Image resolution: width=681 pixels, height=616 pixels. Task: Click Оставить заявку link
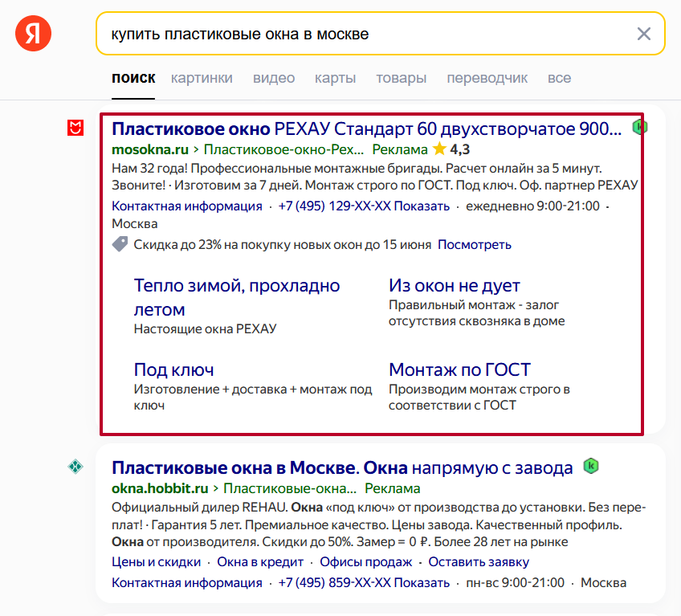(x=479, y=561)
